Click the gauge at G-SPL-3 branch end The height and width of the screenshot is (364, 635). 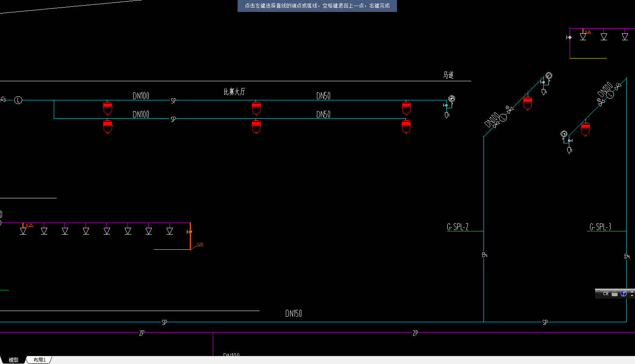pyautogui.click(x=564, y=134)
